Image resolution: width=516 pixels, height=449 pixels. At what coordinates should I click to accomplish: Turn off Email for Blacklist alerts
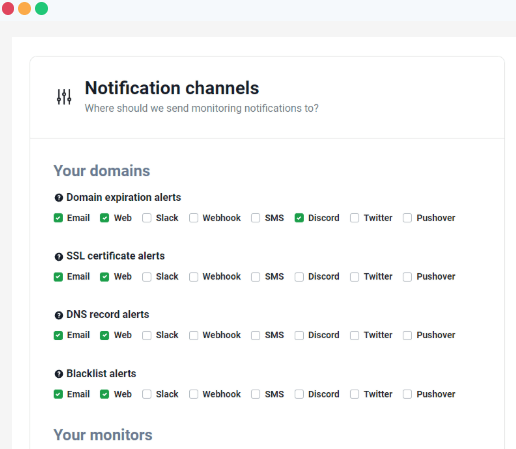tap(58, 394)
